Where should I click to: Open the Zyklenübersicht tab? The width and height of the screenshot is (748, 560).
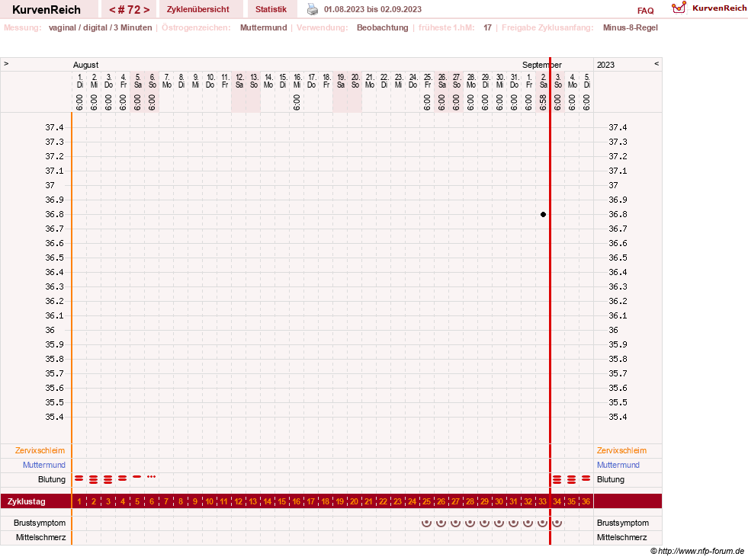pos(198,9)
